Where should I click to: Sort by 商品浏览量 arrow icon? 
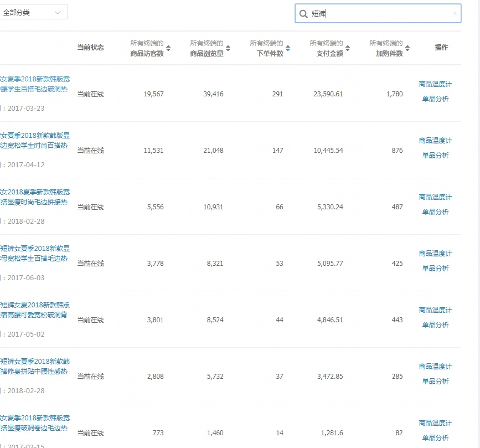[228, 48]
